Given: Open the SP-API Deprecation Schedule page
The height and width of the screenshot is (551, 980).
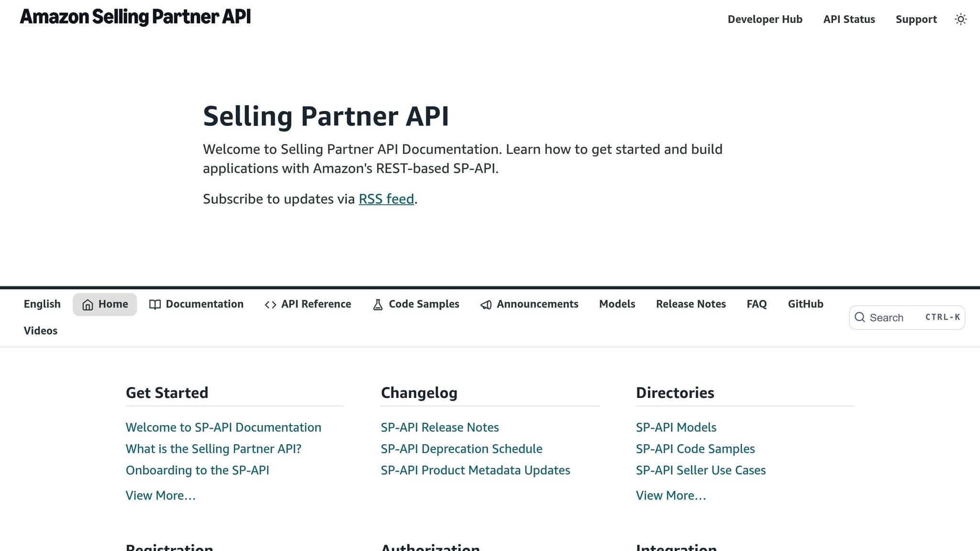Looking at the screenshot, I should coord(461,449).
